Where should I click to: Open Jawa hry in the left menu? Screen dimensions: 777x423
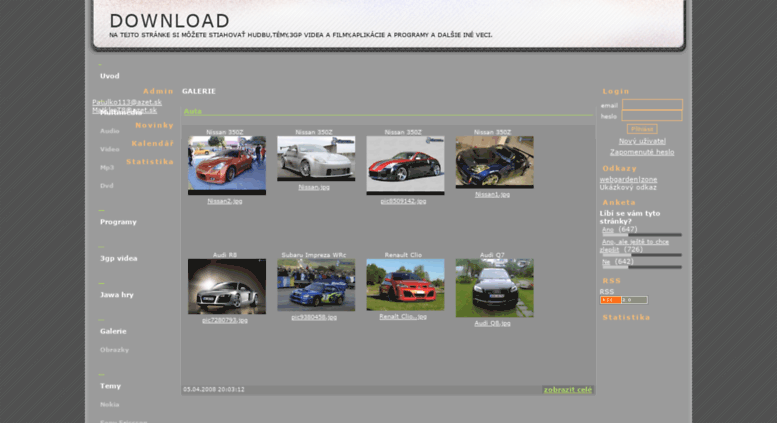[x=116, y=295]
